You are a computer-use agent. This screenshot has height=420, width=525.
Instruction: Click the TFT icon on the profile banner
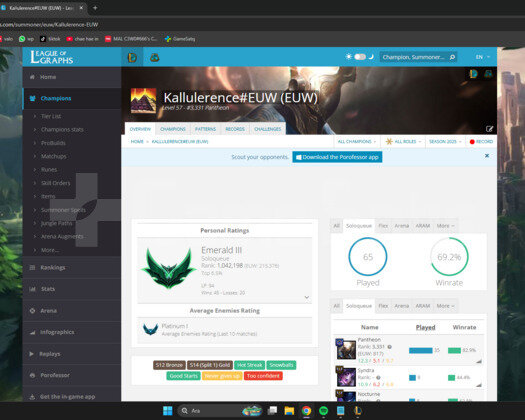489,74
